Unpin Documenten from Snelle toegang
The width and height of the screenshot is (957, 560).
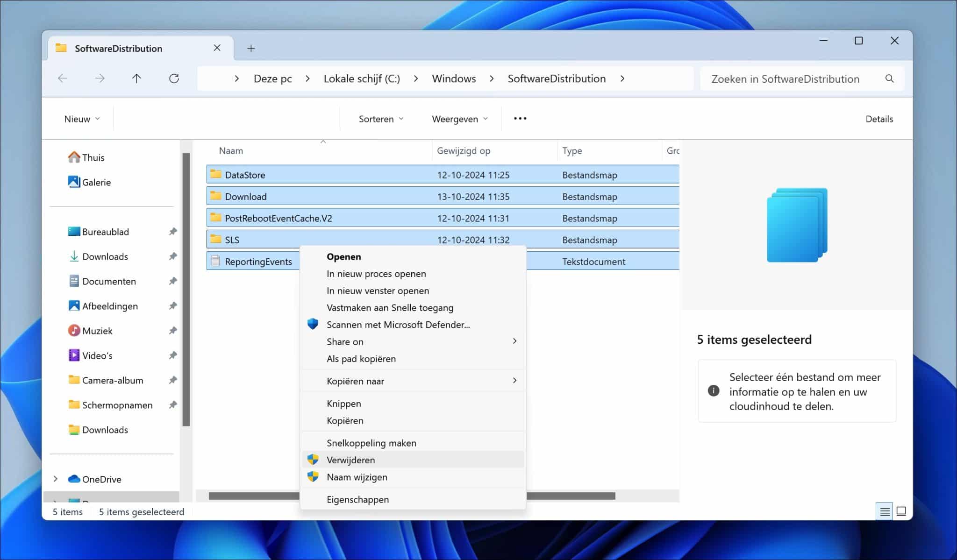173,281
